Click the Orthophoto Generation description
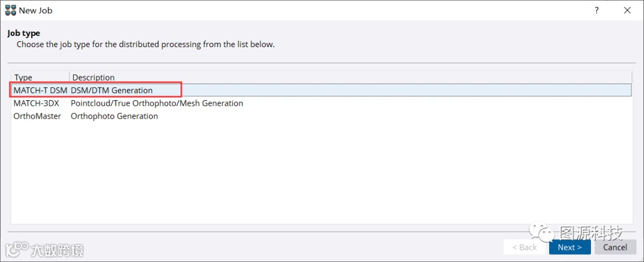The width and height of the screenshot is (644, 262). [x=114, y=116]
